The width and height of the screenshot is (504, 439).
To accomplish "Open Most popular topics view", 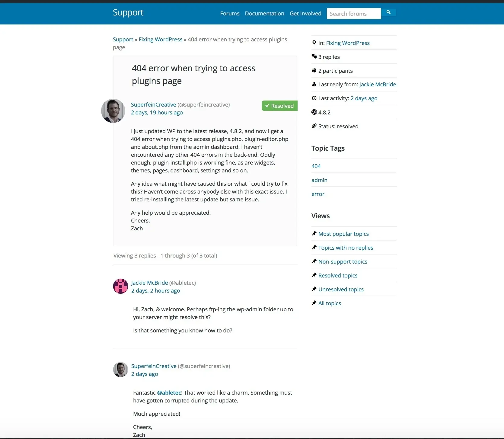I will [x=343, y=234].
